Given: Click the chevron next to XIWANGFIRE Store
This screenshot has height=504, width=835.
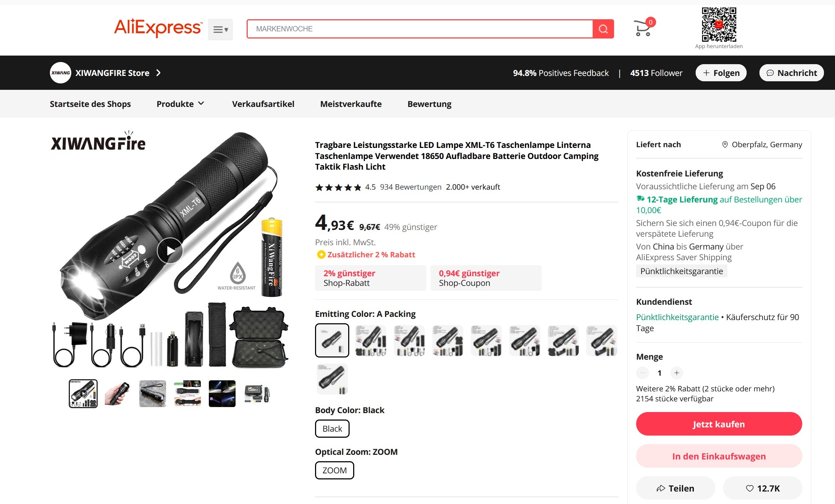Looking at the screenshot, I should [159, 73].
